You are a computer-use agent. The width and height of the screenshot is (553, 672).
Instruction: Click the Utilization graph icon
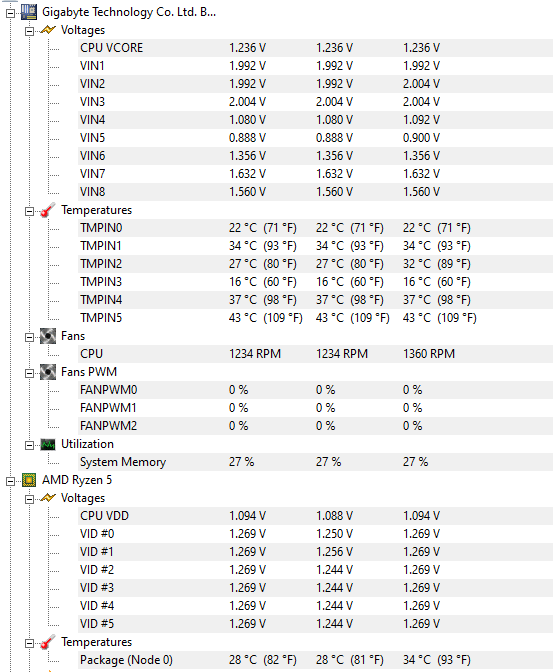(x=48, y=444)
